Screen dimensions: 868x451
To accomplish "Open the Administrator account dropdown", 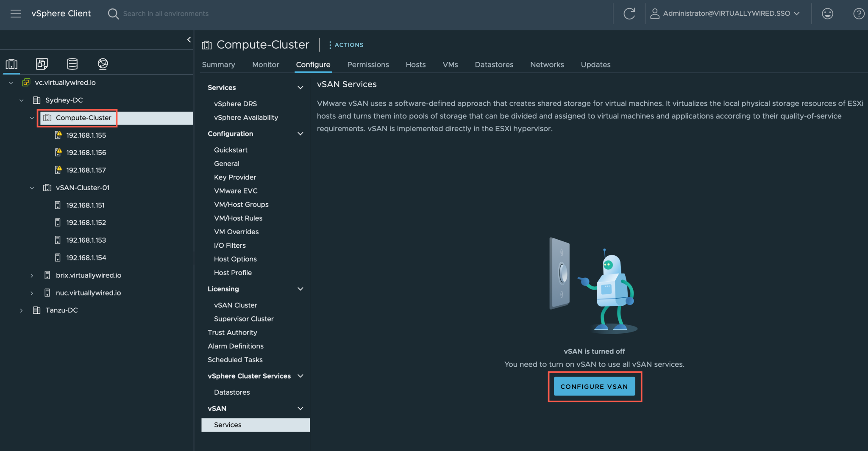I will coord(732,14).
